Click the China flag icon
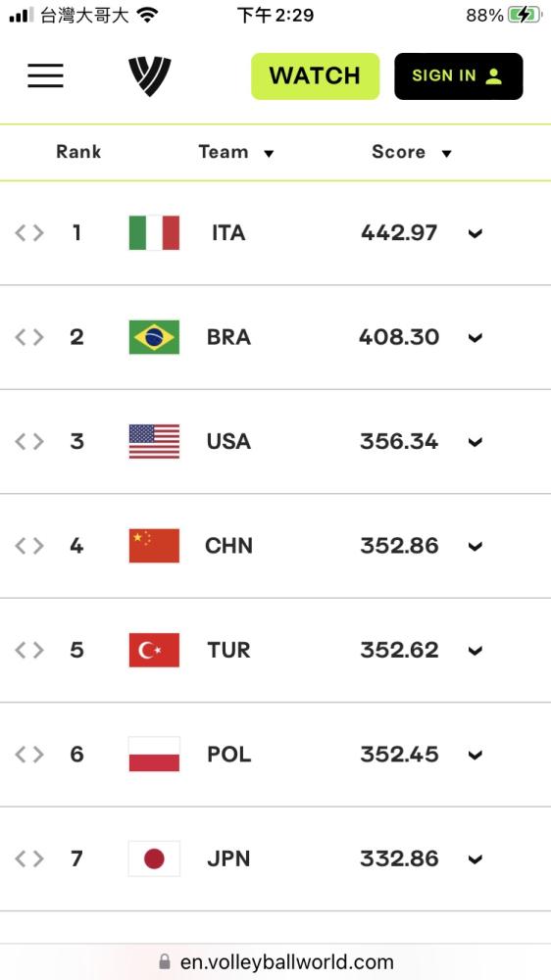Viewport: 551px width, 980px height. [154, 546]
